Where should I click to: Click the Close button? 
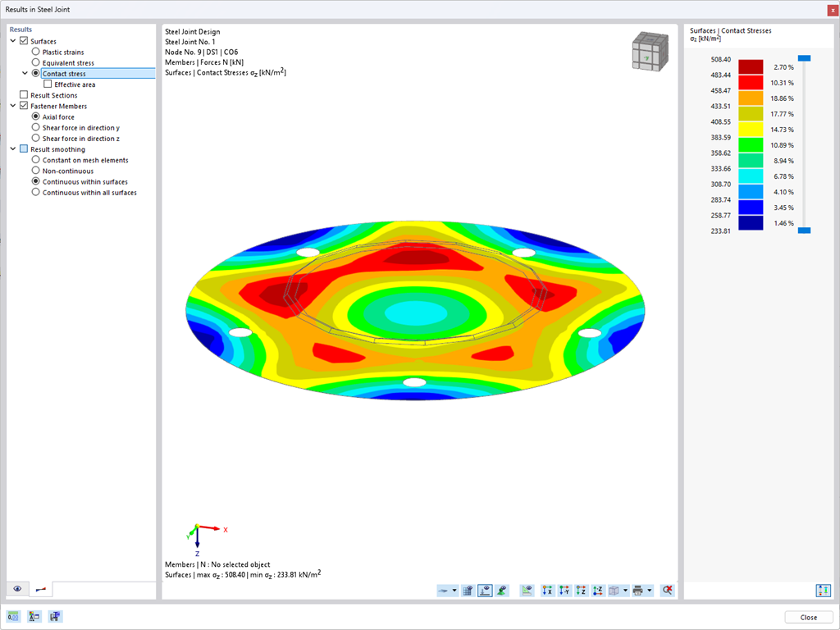[809, 616]
